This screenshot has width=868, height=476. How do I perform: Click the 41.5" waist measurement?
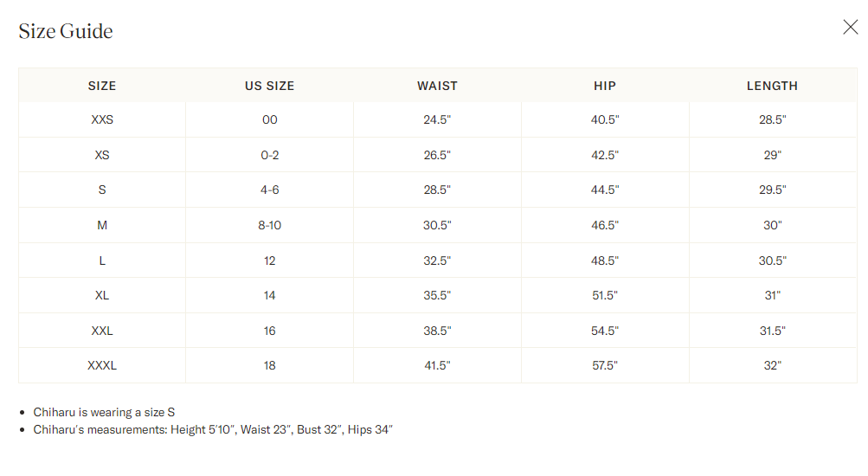click(437, 365)
